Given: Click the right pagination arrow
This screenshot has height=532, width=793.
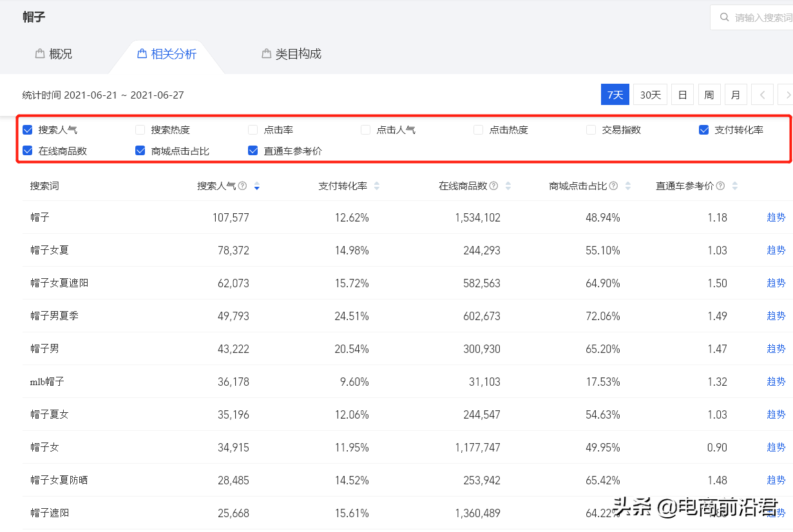Looking at the screenshot, I should coord(787,94).
